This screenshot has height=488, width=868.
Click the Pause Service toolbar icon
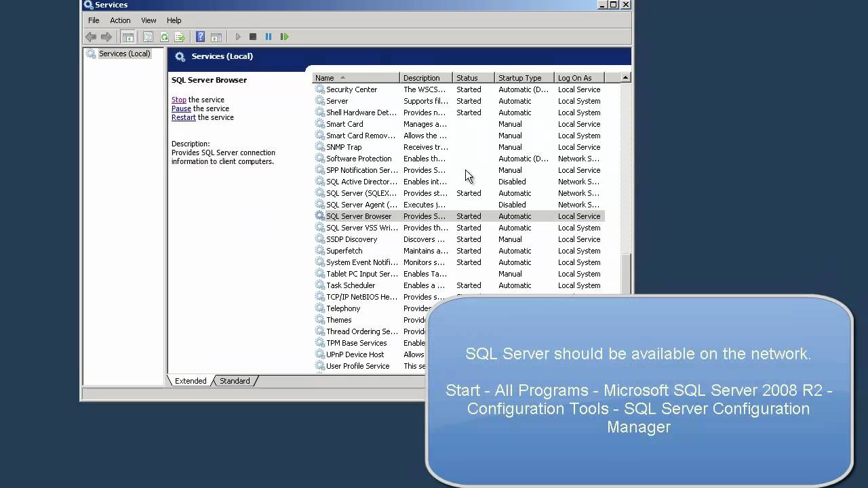click(x=269, y=37)
